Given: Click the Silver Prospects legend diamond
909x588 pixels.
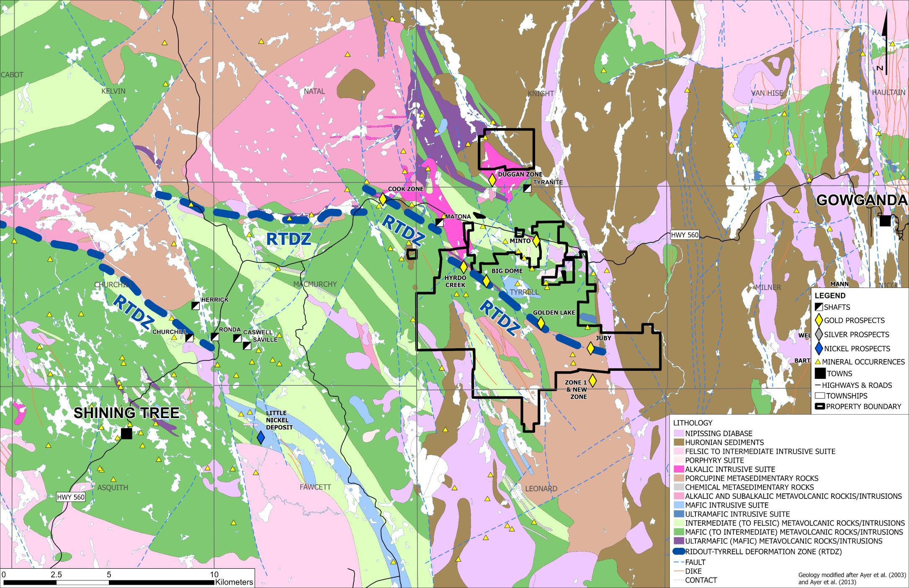Looking at the screenshot, I should click(x=819, y=334).
